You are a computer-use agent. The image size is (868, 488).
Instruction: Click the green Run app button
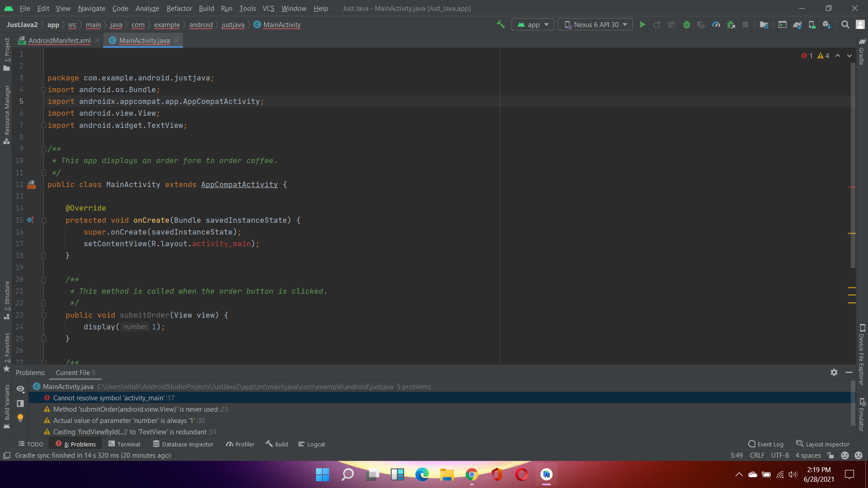[x=642, y=25]
